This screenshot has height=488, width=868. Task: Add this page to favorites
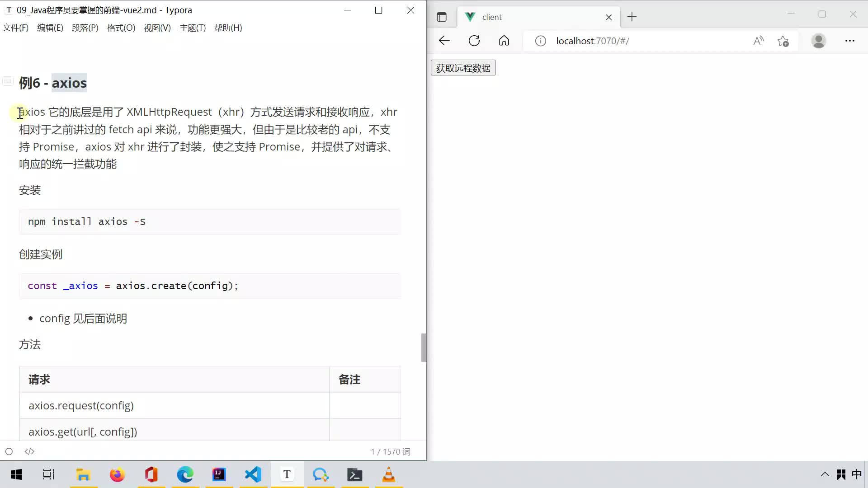point(783,41)
